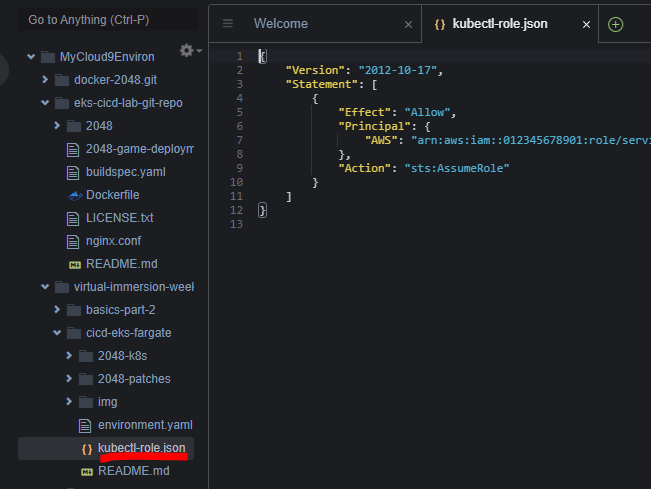
Task: Select kubectl-role.json in the file tree
Action: 142,447
